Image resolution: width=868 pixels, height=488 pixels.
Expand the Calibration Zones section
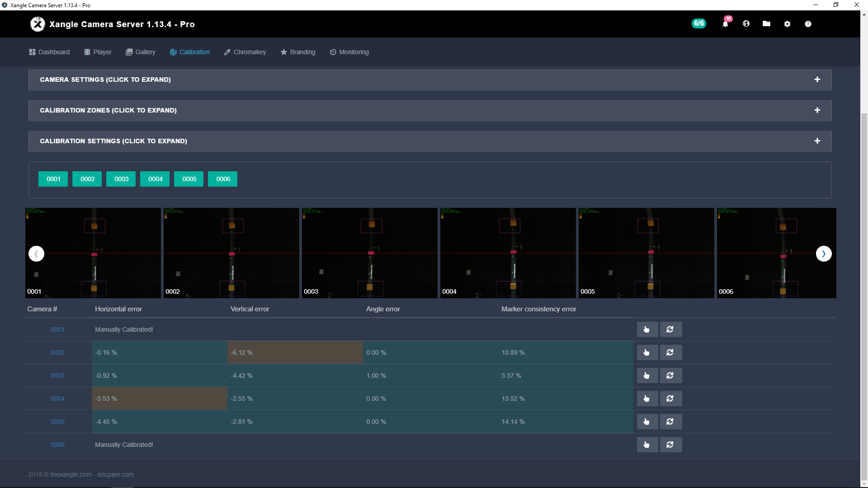[x=430, y=110]
